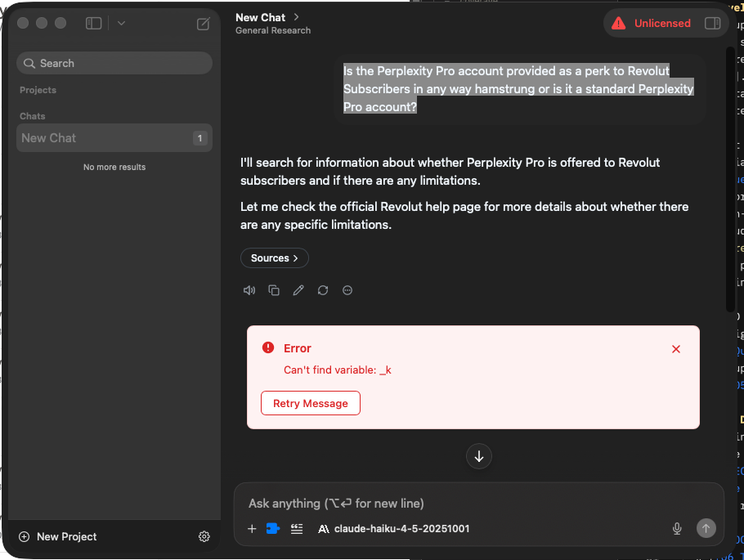Dismiss the error banner
Viewport: 744px width, 560px height.
pyautogui.click(x=676, y=349)
